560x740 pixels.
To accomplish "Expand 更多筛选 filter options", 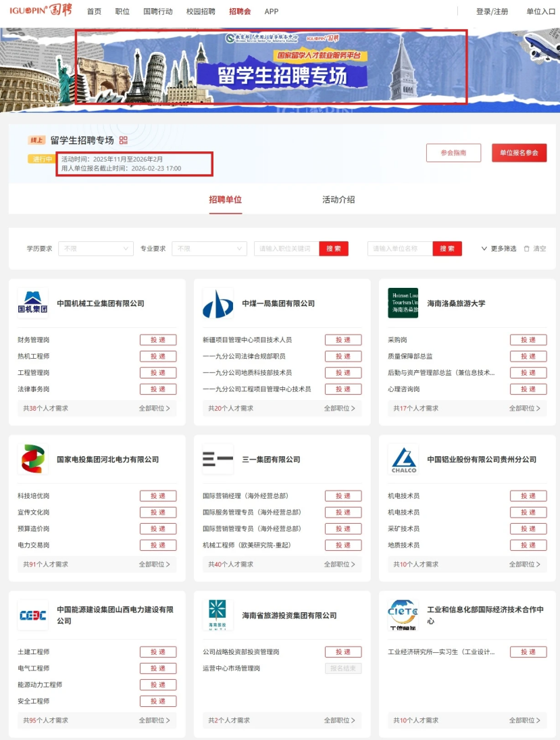I will click(499, 249).
